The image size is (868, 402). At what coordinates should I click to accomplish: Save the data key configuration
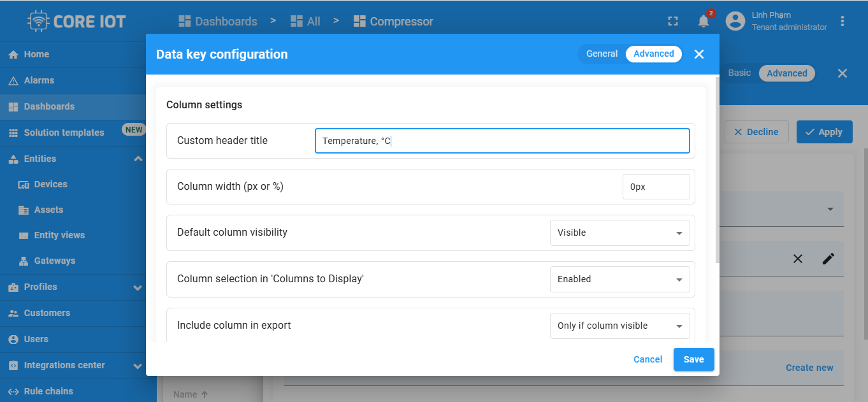(x=693, y=359)
